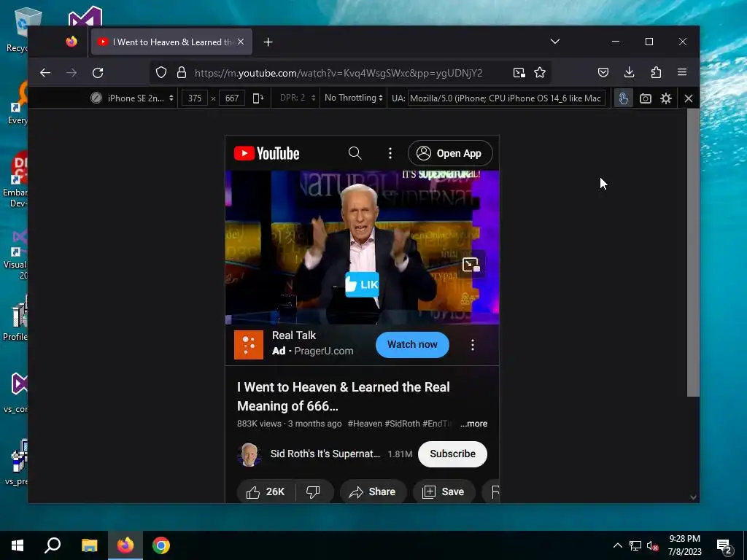The image size is (747, 560).
Task: Open YouTube header more options menu
Action: [390, 153]
